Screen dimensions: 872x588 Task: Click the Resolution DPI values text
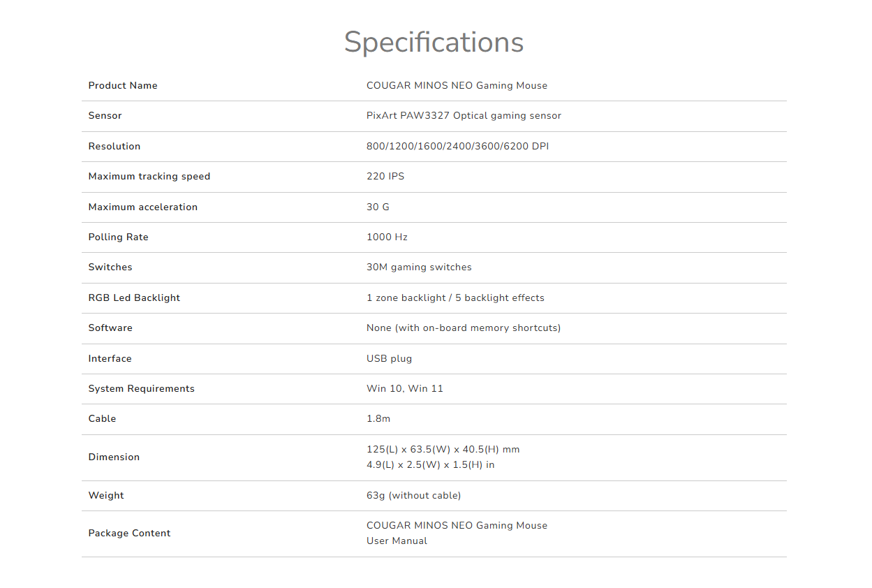click(x=457, y=147)
